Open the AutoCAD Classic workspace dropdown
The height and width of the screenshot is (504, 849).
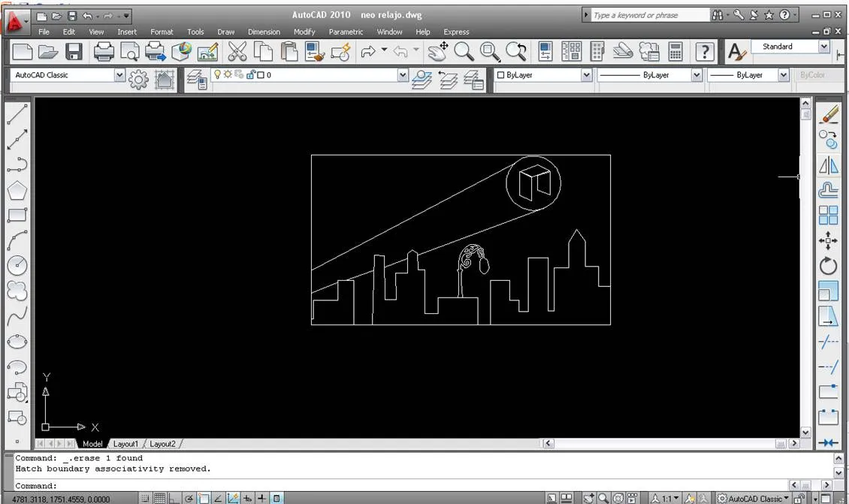point(68,75)
